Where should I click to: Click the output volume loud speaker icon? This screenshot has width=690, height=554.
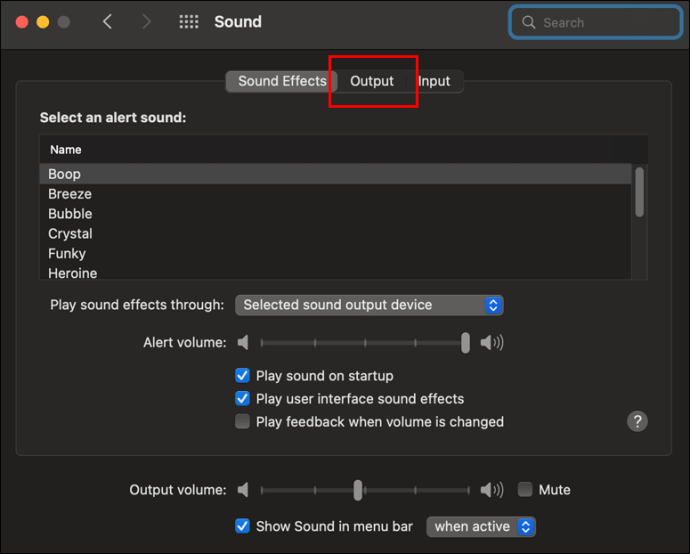492,490
